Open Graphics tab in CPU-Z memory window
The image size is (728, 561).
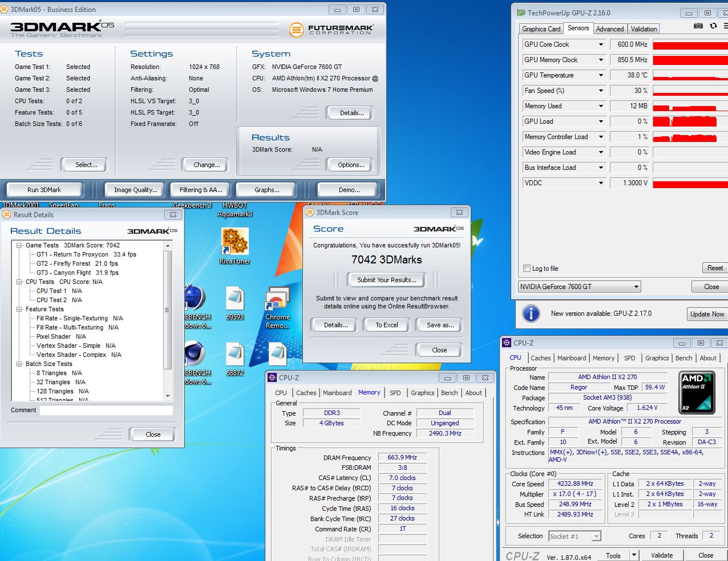point(422,393)
